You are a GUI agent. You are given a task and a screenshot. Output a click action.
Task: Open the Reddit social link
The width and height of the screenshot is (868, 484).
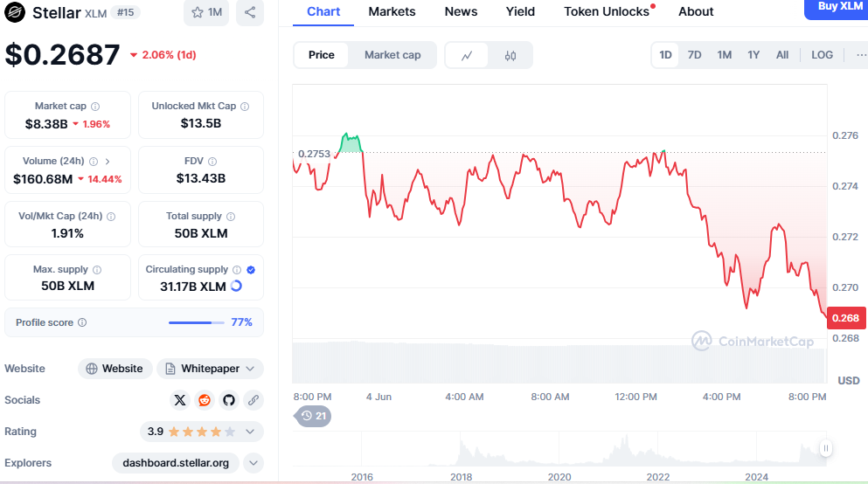pos(205,400)
